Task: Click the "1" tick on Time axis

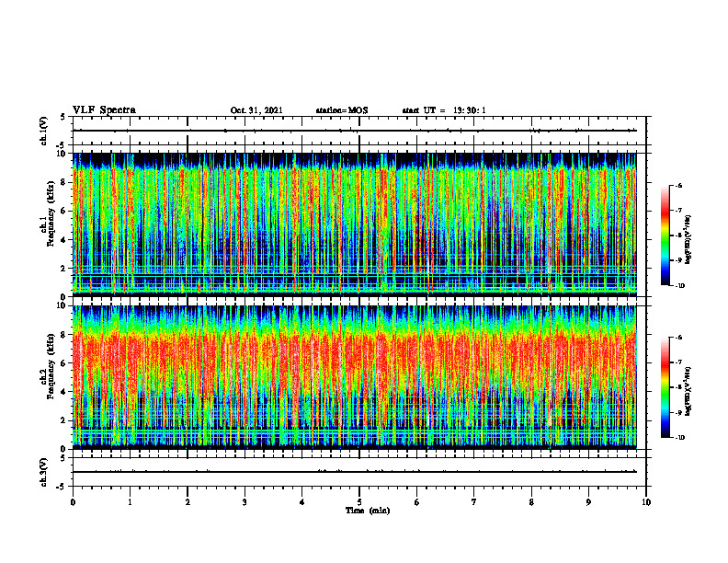Action: (x=130, y=502)
